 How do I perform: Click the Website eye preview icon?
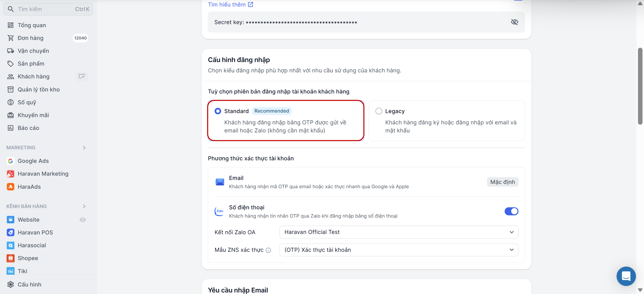click(83, 220)
